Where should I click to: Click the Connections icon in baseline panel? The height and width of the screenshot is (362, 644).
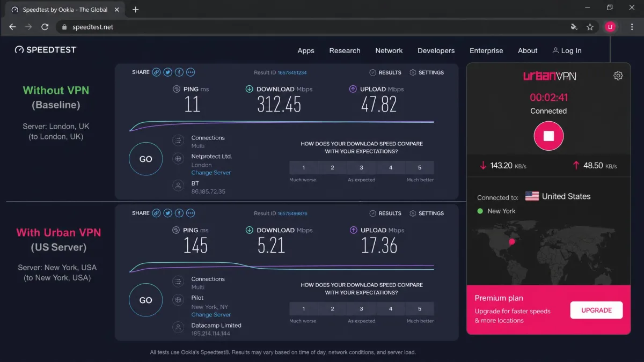pos(178,141)
